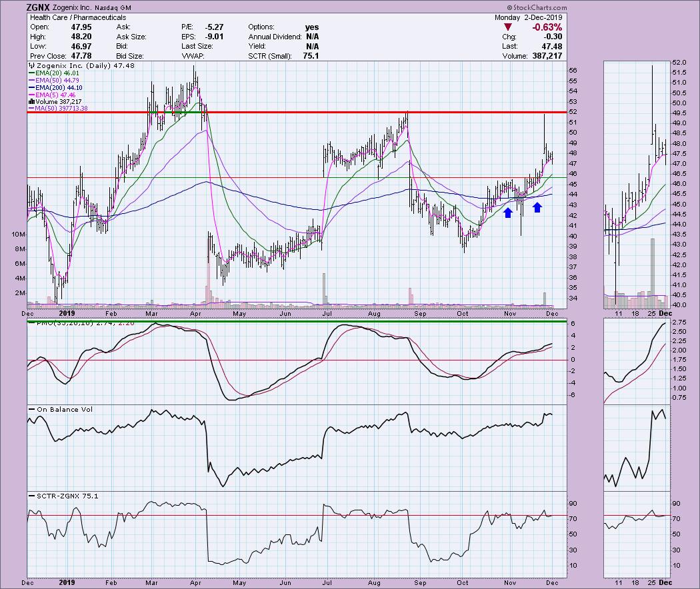The width and height of the screenshot is (700, 589).
Task: Select the Zogenix Inc. Nasdaq GM title
Action: [x=92, y=7]
